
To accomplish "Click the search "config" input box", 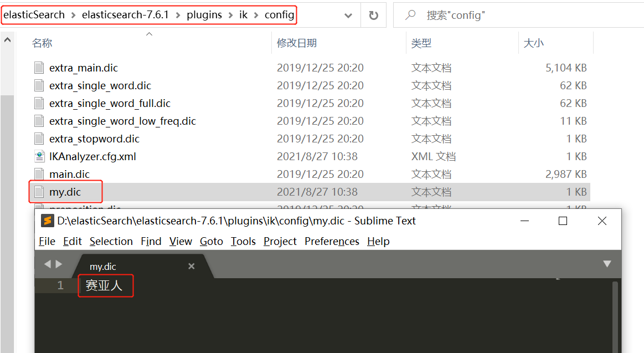I will tap(518, 15).
